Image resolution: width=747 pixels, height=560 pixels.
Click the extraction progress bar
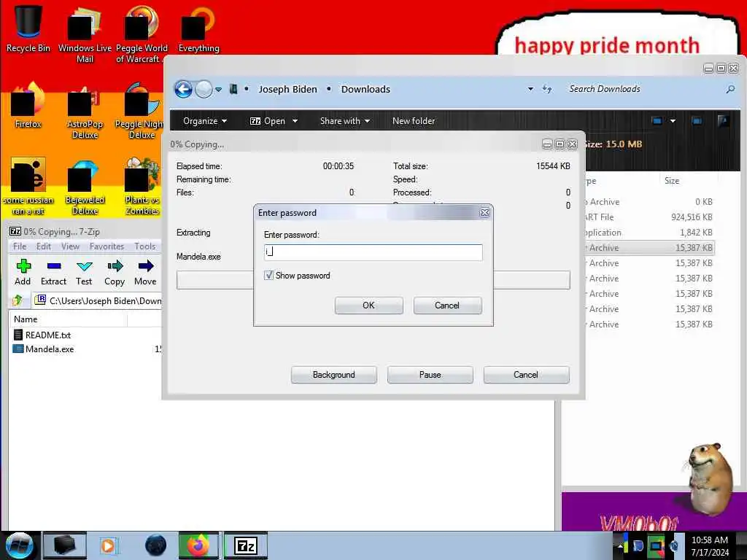(373, 280)
